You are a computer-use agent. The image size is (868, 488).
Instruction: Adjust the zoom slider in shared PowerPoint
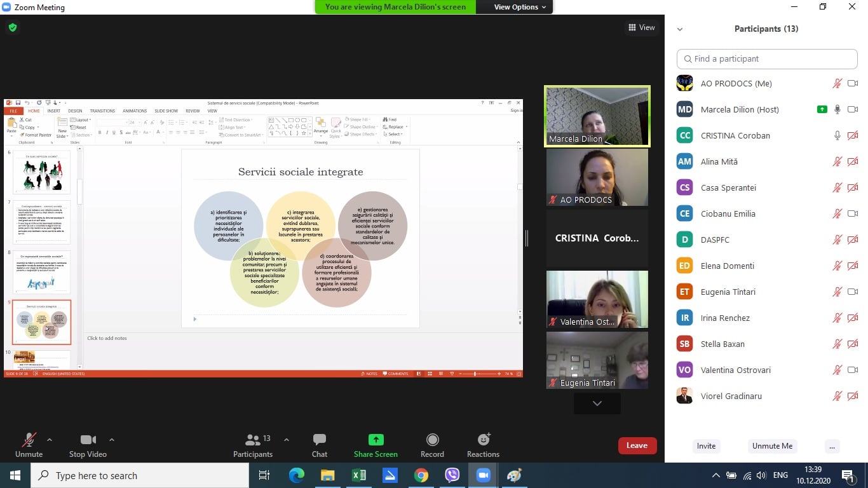[475, 374]
